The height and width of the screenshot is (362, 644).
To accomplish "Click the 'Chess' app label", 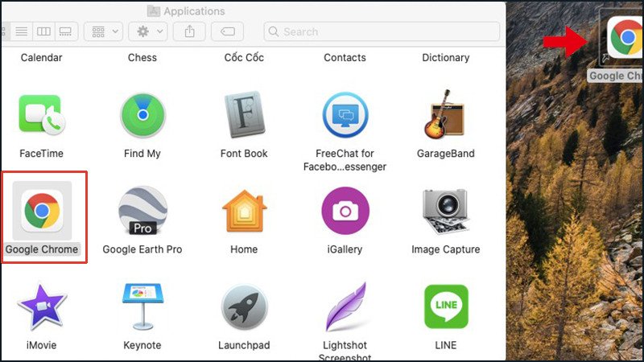I will click(142, 57).
